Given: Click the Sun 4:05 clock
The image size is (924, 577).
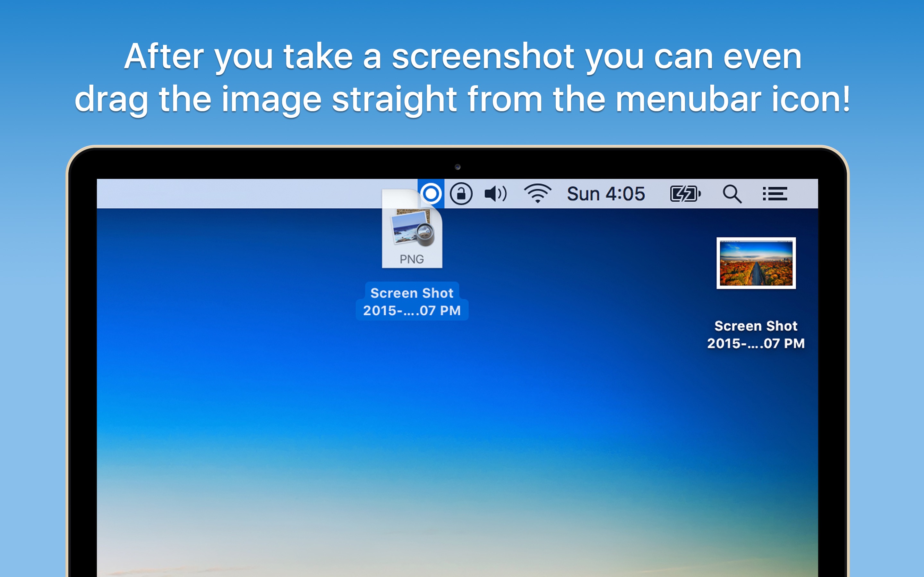Looking at the screenshot, I should click(x=605, y=194).
